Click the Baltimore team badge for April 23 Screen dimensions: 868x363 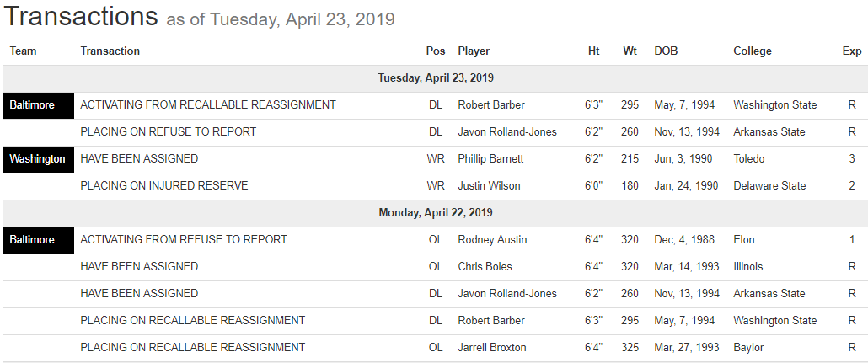click(32, 105)
